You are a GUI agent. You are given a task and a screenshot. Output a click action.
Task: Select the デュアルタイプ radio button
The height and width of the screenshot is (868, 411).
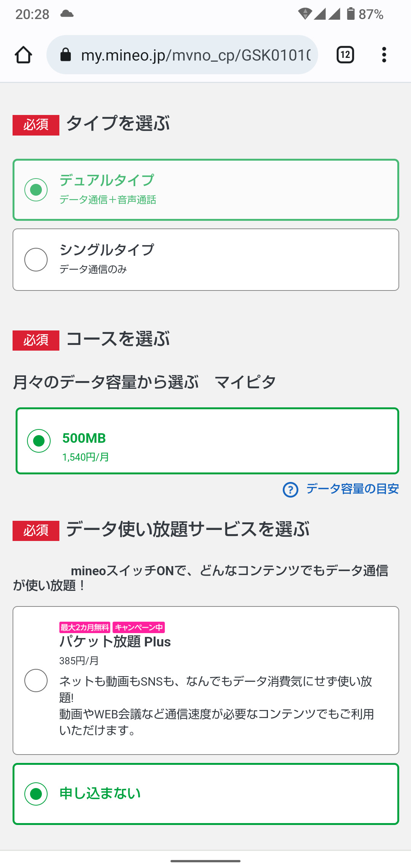(x=36, y=190)
